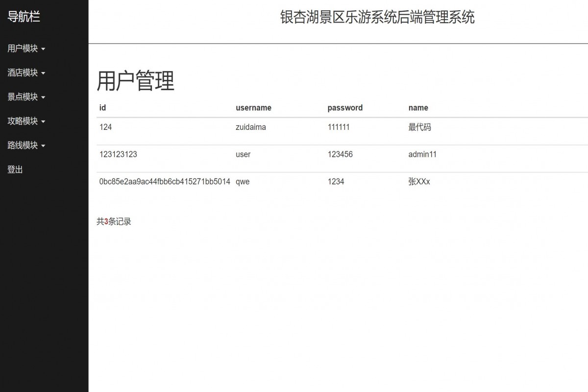Viewport: 588px width, 392px height.
Task: Click the caret icon beside 景点模块
Action: [x=43, y=98]
